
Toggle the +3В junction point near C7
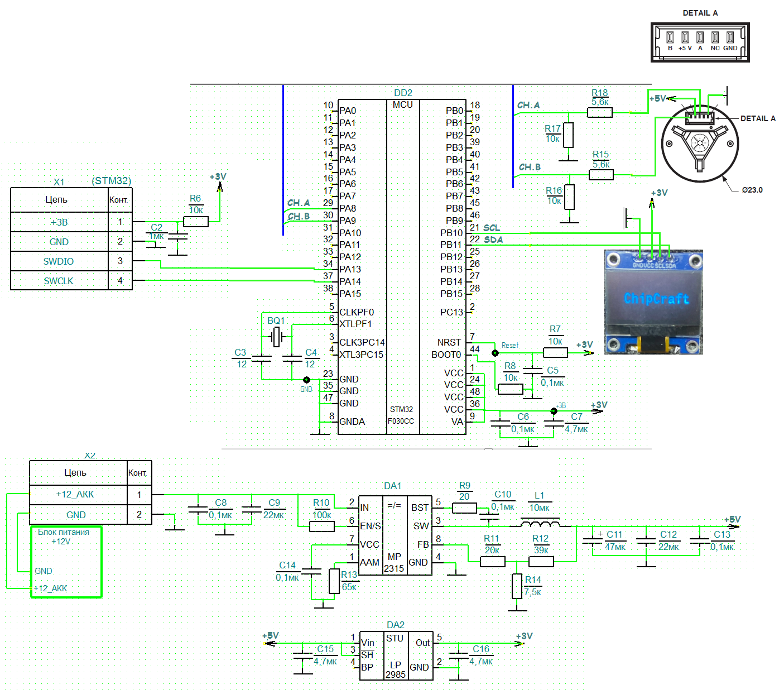click(x=554, y=410)
